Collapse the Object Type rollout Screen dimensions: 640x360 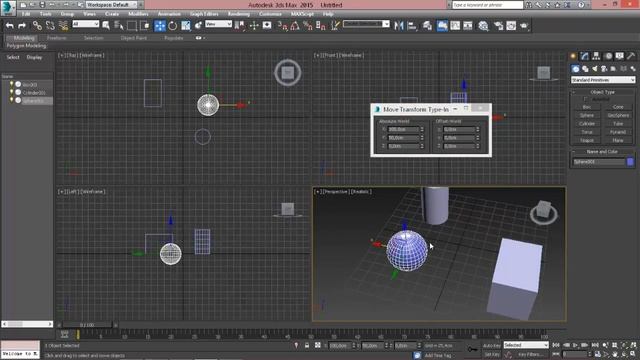[602, 92]
